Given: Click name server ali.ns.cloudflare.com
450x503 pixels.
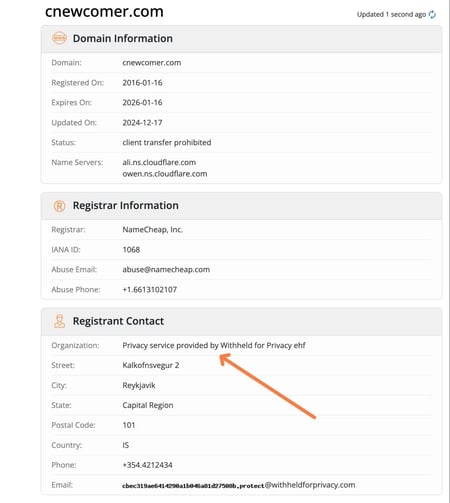Looking at the screenshot, I should pos(159,162).
